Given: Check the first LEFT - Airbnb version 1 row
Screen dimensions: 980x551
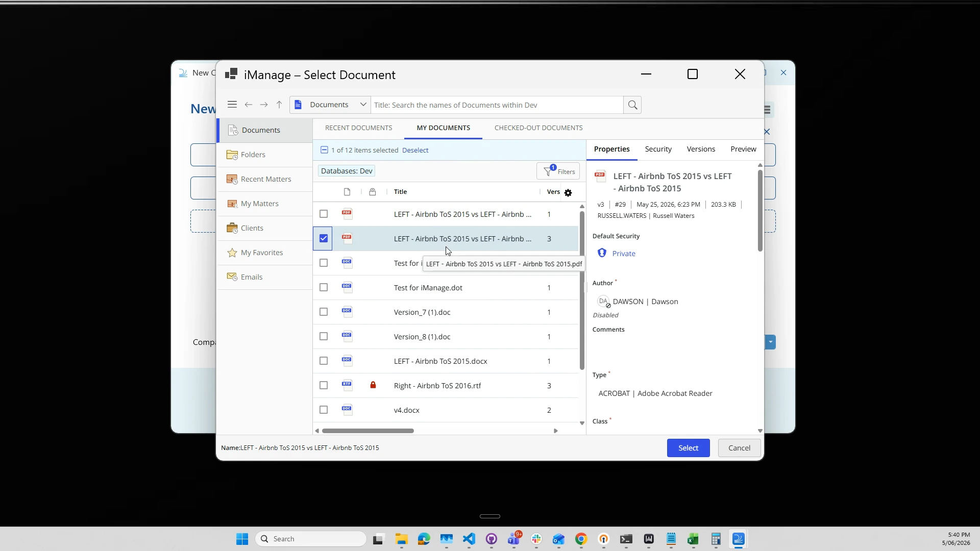Looking at the screenshot, I should [324, 214].
